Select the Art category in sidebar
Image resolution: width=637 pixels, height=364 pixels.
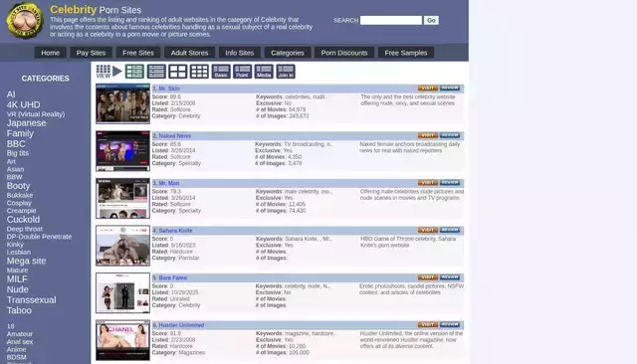(11, 161)
